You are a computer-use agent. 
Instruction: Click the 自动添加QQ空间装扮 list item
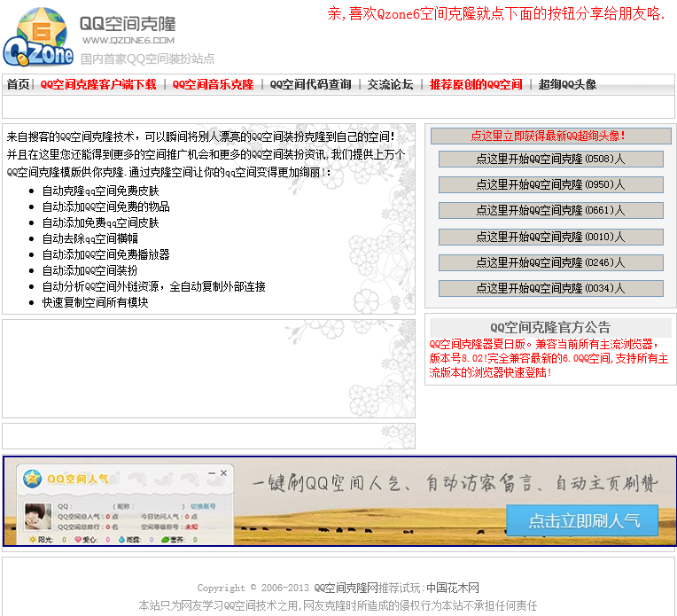click(x=89, y=270)
